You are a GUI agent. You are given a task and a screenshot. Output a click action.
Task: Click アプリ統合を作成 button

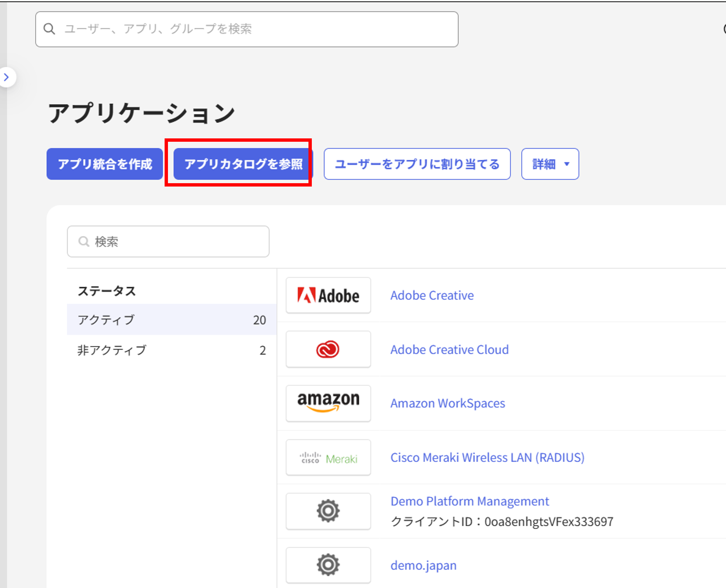[x=105, y=164]
